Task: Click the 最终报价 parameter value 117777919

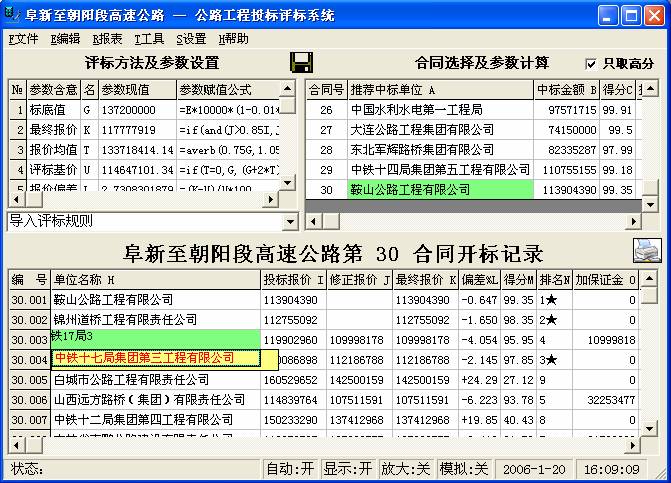Action: [138, 130]
